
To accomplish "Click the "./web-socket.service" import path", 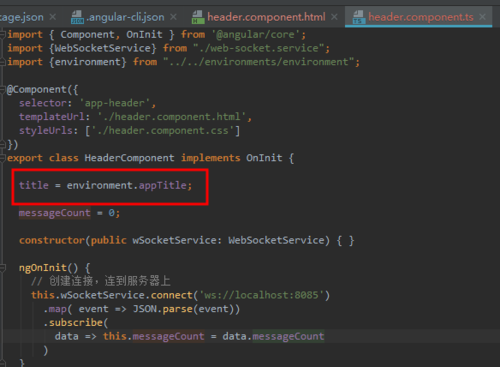I will pyautogui.click(x=259, y=48).
